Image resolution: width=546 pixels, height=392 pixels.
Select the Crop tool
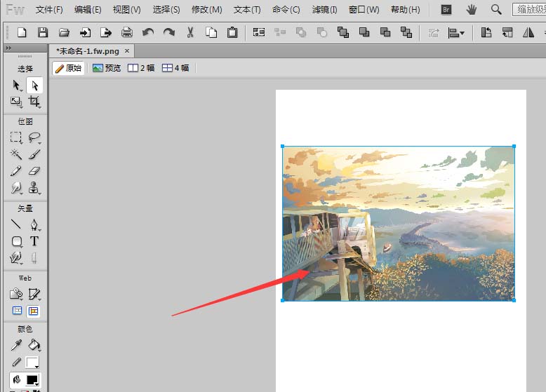point(34,102)
